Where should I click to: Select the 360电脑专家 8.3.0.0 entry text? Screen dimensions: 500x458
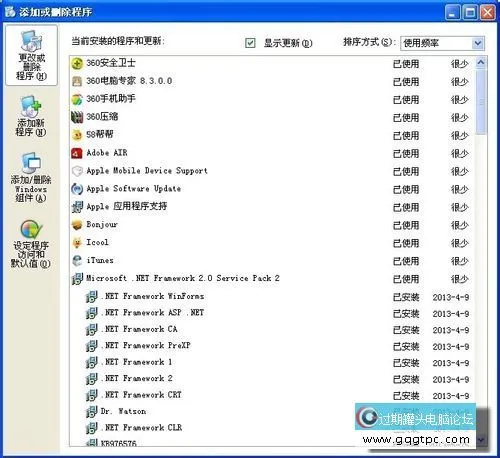point(129,81)
